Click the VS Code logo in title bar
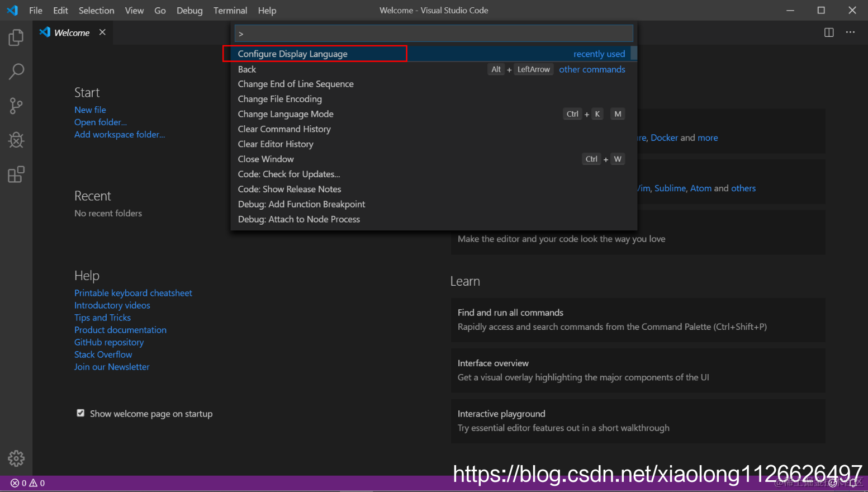 coord(12,10)
